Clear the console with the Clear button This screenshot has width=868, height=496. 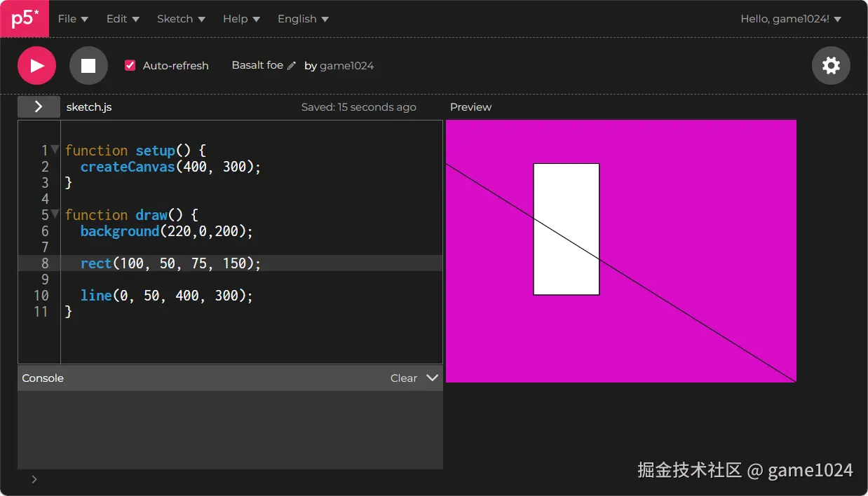tap(404, 378)
